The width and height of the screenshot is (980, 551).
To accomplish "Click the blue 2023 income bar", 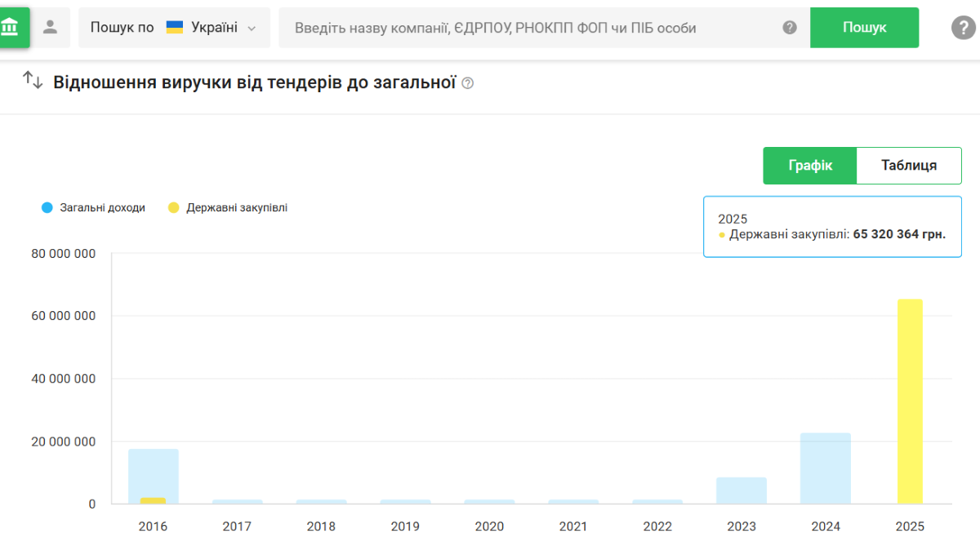I will tap(742, 491).
